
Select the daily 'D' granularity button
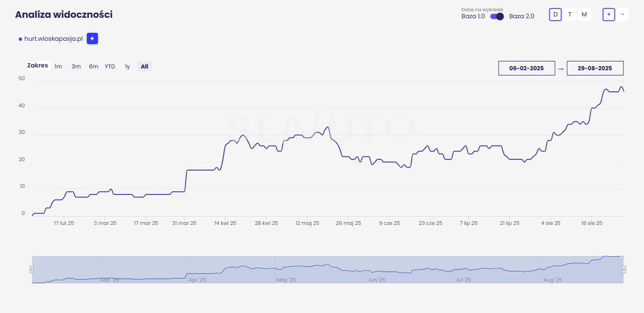tap(555, 15)
